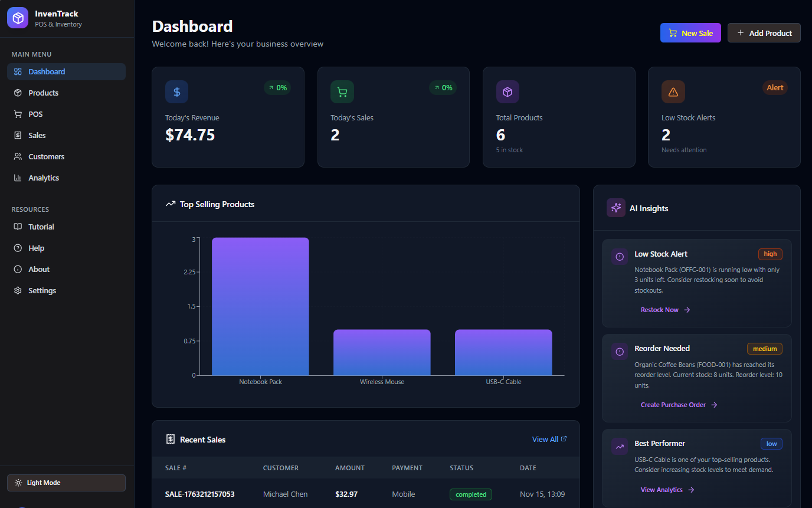Screen dimensions: 812x508
Task: Click the $74.75 revenue value
Action: click(x=190, y=135)
